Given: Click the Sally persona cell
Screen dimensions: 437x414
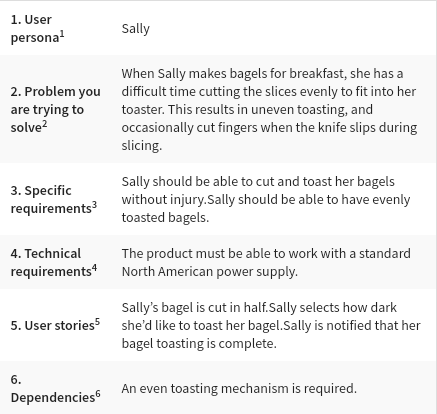Looking at the screenshot, I should [136, 29].
